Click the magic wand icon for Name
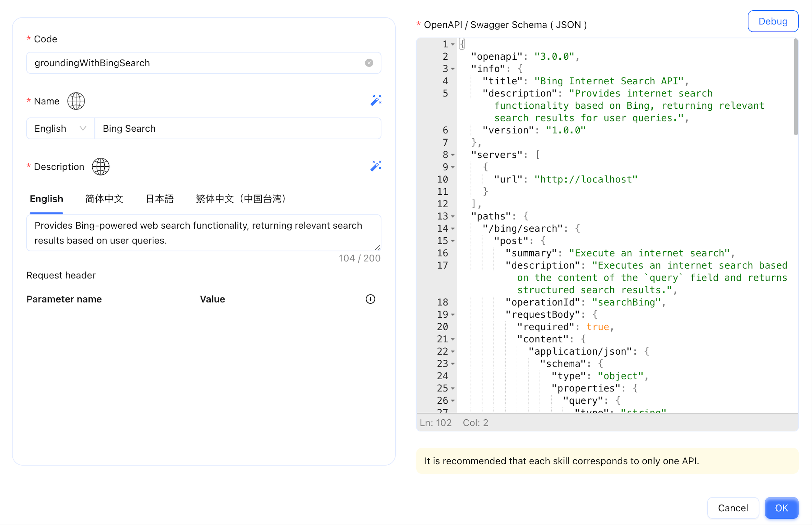The width and height of the screenshot is (812, 525). click(376, 100)
